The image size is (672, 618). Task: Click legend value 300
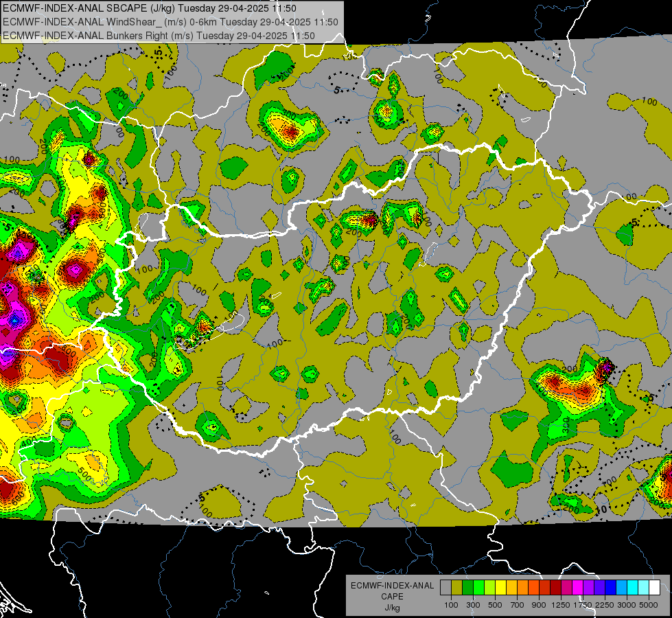pos(473,605)
